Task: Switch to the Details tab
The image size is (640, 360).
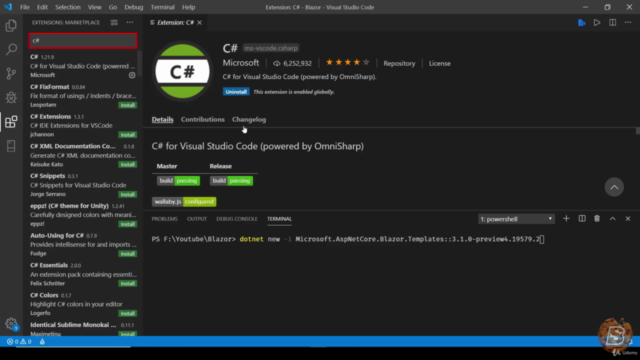Action: point(162,120)
